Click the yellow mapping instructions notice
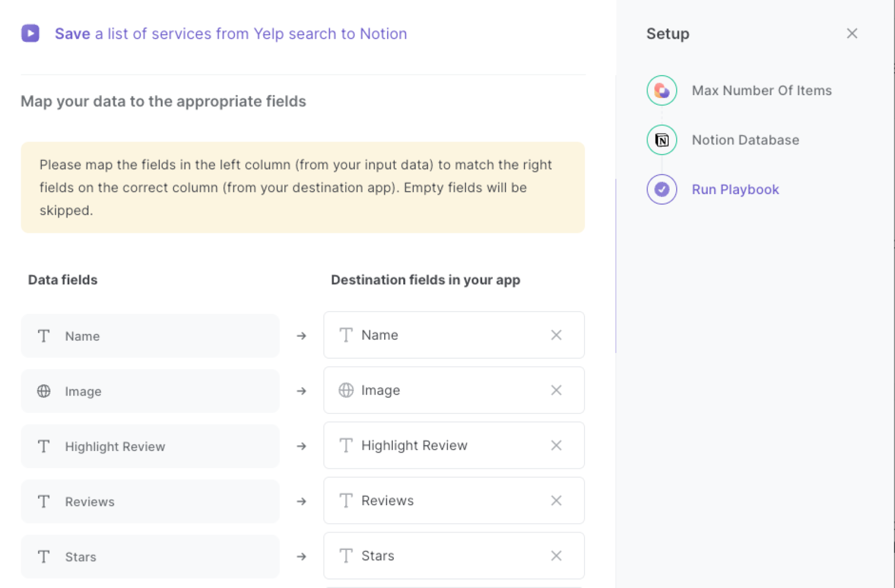895x588 pixels. coord(303,187)
